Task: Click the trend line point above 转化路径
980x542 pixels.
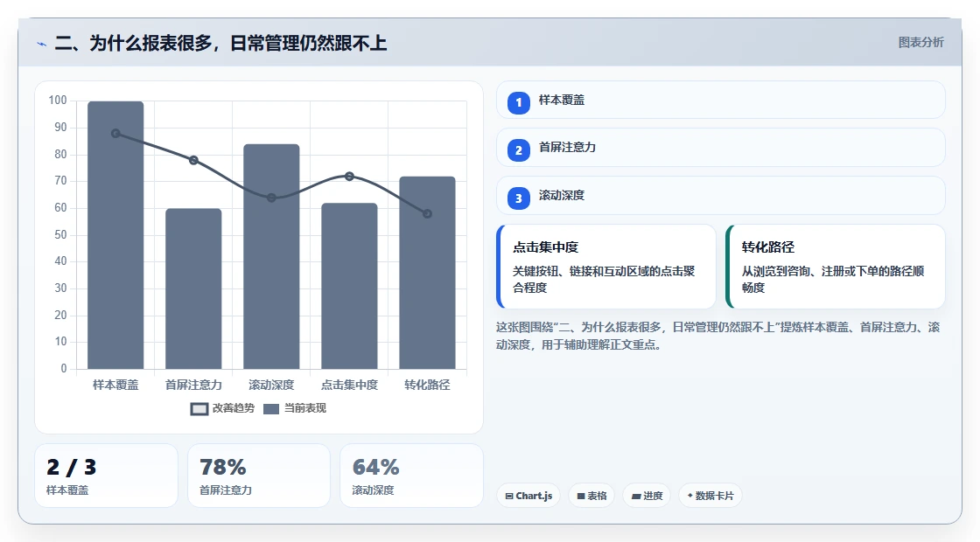Action: tap(428, 213)
